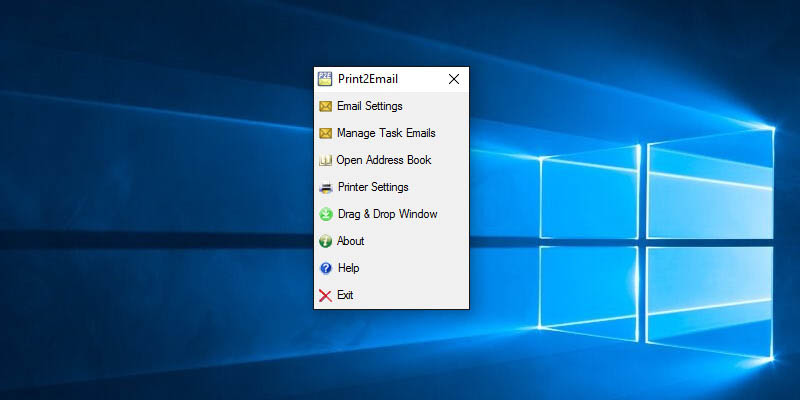Viewport: 800px width, 400px height.
Task: Select the Help text label in menu
Action: pyautogui.click(x=348, y=268)
